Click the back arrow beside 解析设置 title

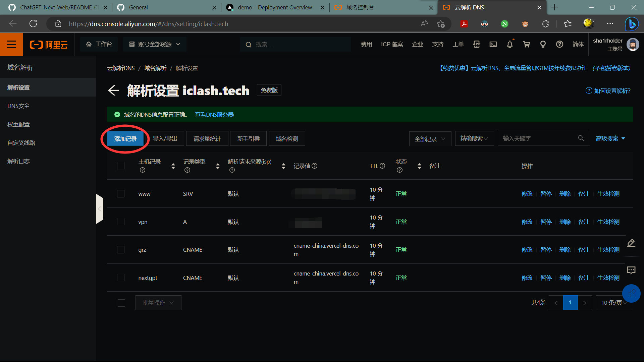coord(113,90)
